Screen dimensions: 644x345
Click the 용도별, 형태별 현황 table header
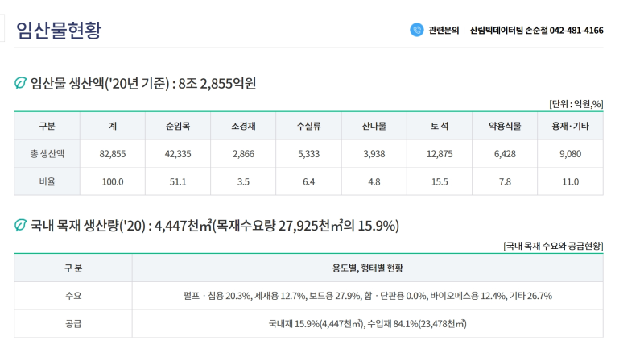(367, 268)
